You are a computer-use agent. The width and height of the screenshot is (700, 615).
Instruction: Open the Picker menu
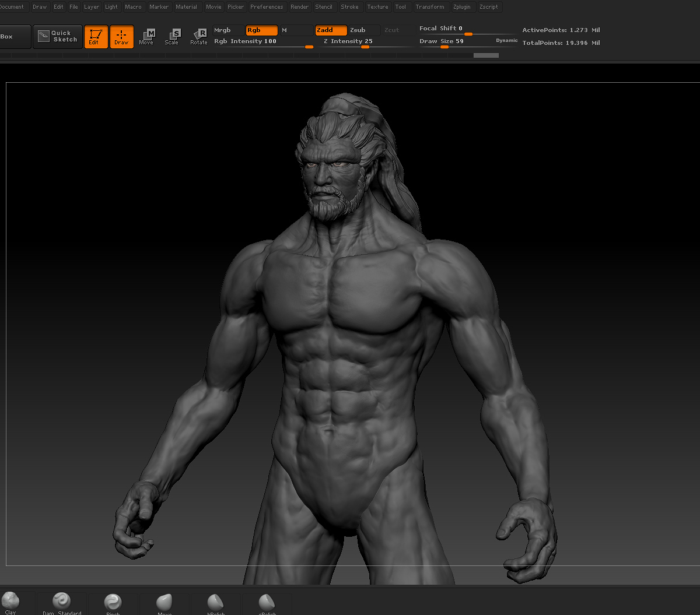coord(236,7)
